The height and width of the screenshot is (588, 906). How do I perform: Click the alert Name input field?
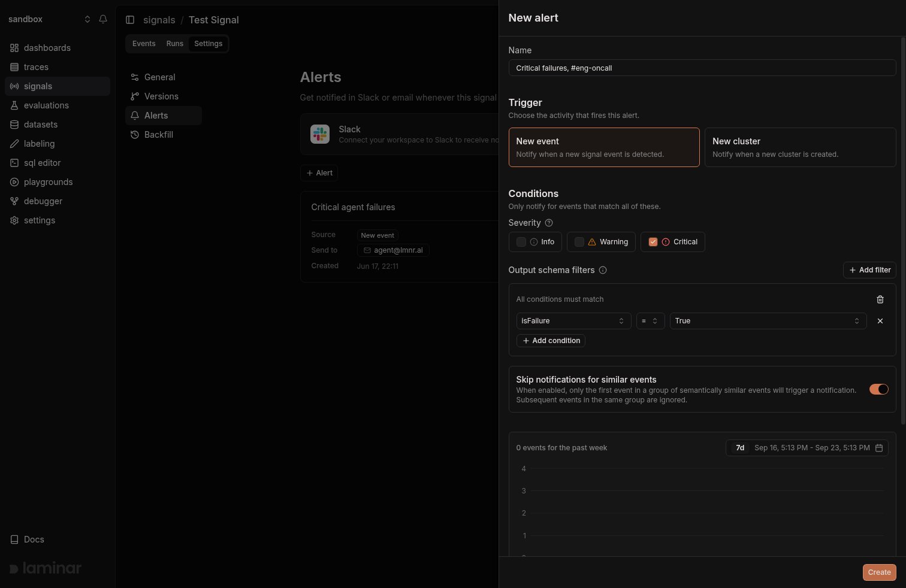(702, 68)
